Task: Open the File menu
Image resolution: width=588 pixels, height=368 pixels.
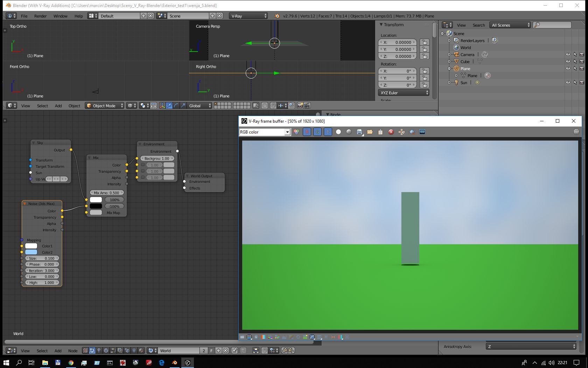Action: tap(24, 16)
